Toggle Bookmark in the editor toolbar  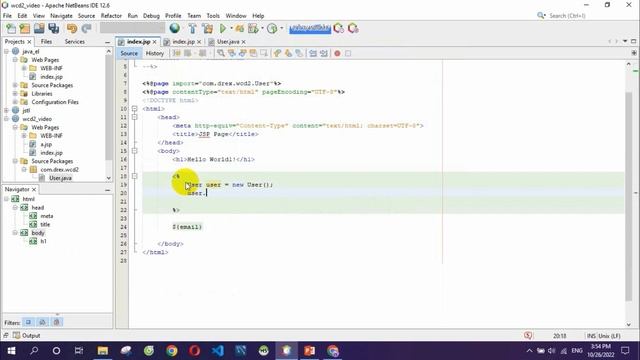coord(299,53)
